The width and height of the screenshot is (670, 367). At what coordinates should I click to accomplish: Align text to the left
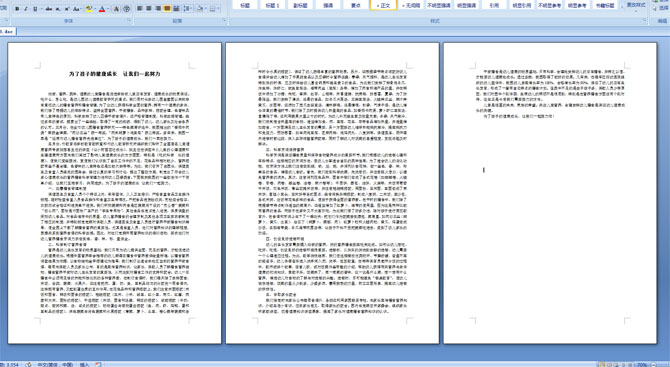coord(139,8)
